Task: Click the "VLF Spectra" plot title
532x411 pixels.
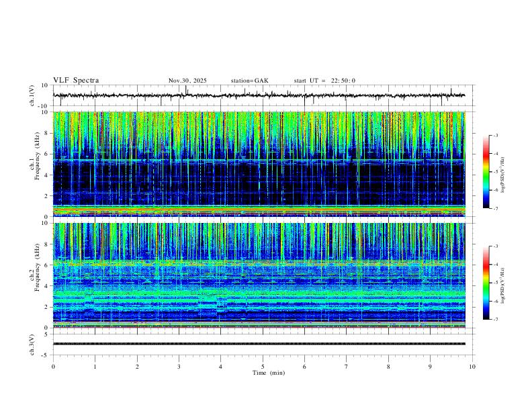Action: (x=76, y=81)
